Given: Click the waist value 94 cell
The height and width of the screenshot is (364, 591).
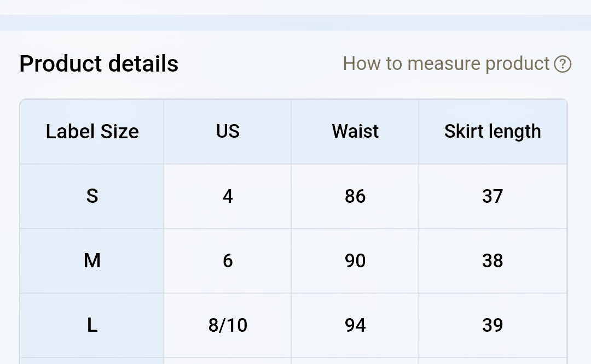Looking at the screenshot, I should [355, 326].
